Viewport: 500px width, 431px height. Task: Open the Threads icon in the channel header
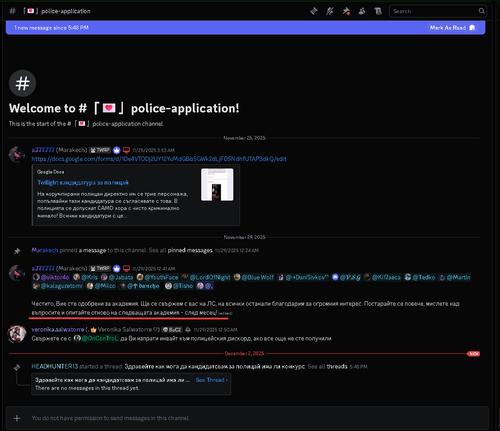pos(314,11)
